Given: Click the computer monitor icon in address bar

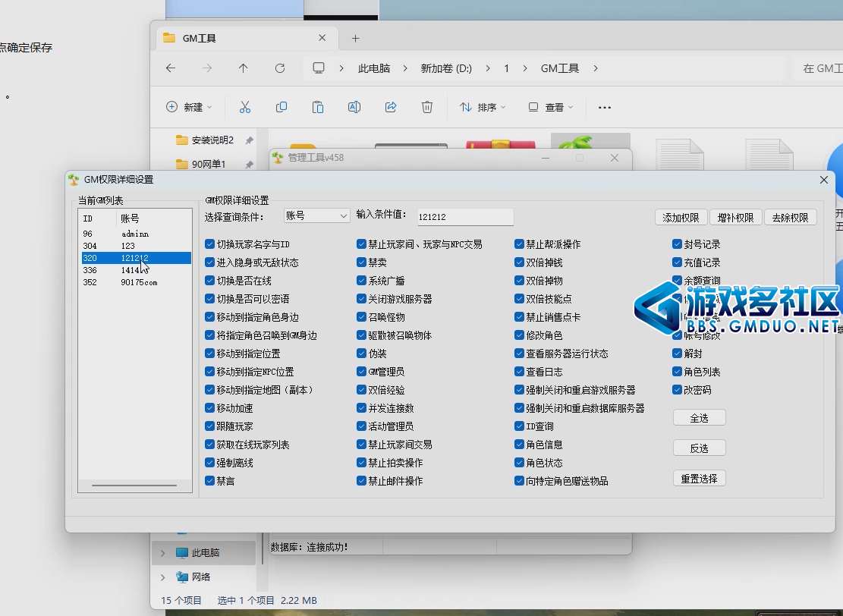Looking at the screenshot, I should tap(319, 68).
